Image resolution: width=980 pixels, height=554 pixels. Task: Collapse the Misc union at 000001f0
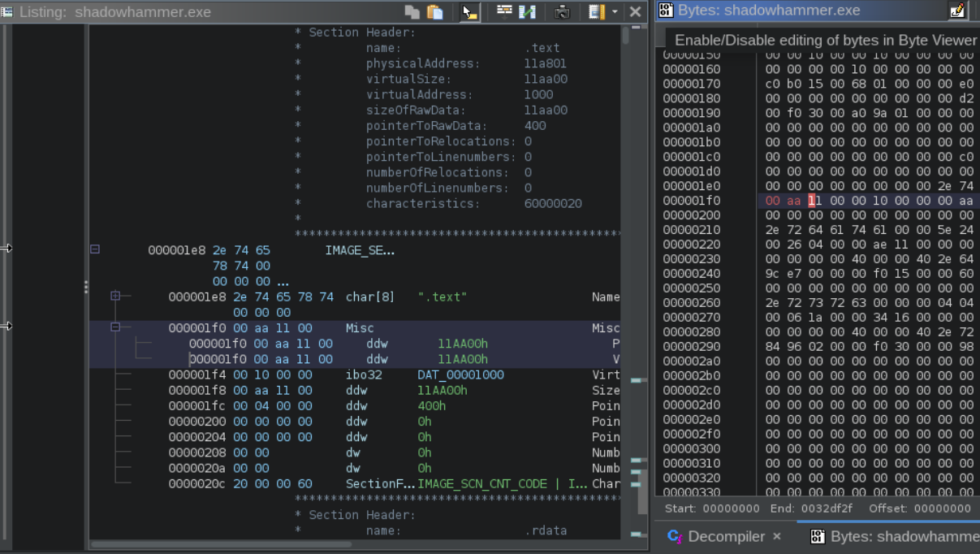click(x=115, y=327)
